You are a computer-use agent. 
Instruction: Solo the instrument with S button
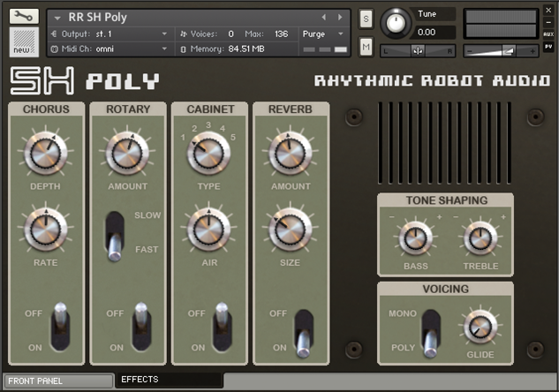366,19
